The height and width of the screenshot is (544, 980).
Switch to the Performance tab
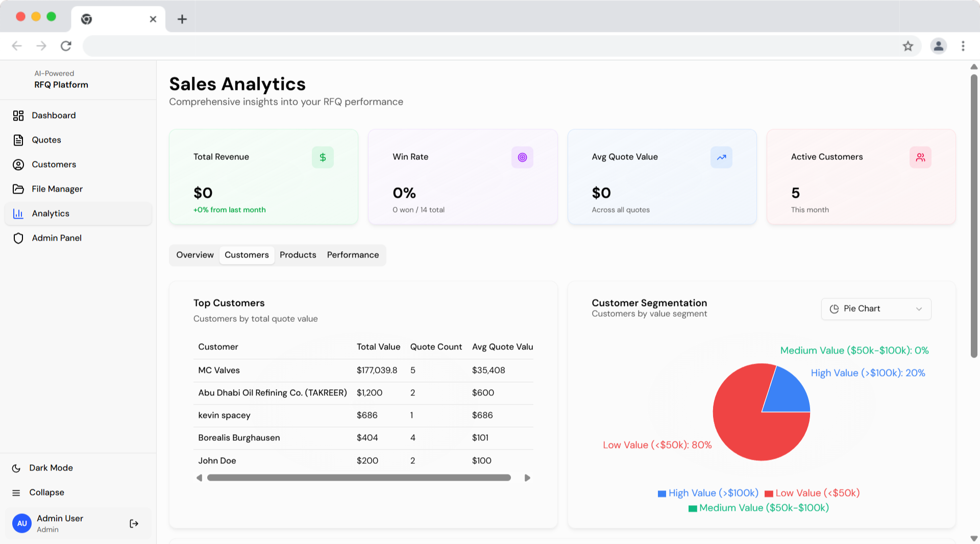click(x=353, y=255)
